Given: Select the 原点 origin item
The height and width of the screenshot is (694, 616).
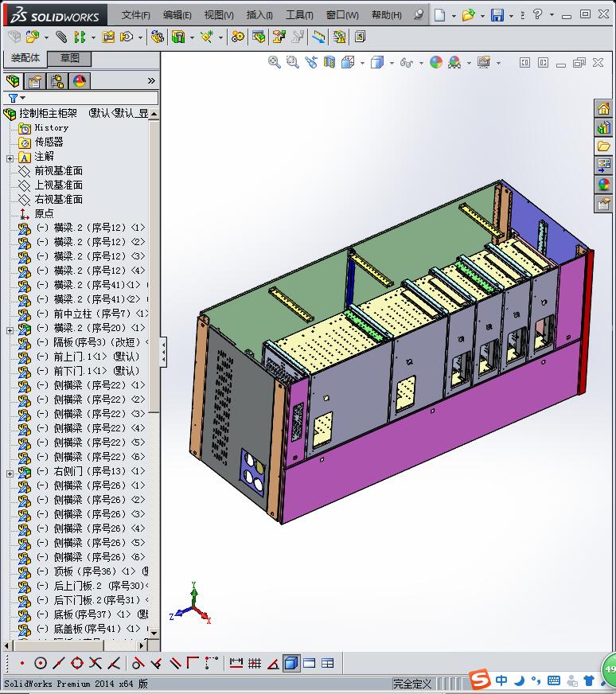Looking at the screenshot, I should 44,213.
